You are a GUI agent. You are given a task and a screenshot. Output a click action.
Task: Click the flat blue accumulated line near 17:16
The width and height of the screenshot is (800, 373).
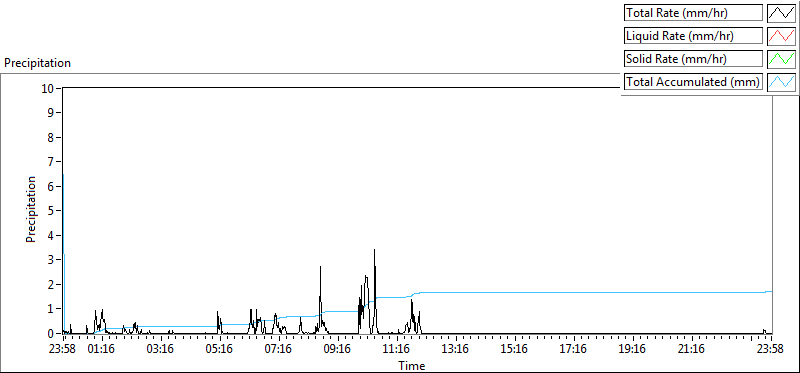click(x=573, y=292)
